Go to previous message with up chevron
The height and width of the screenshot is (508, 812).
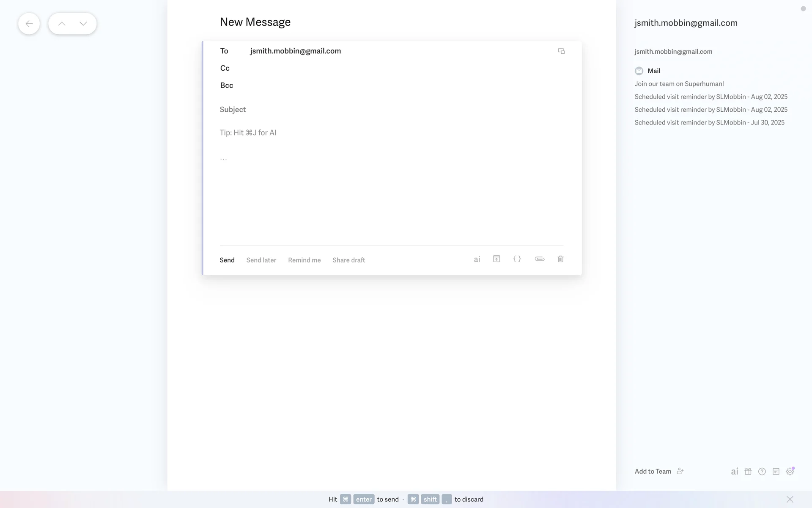tap(62, 24)
